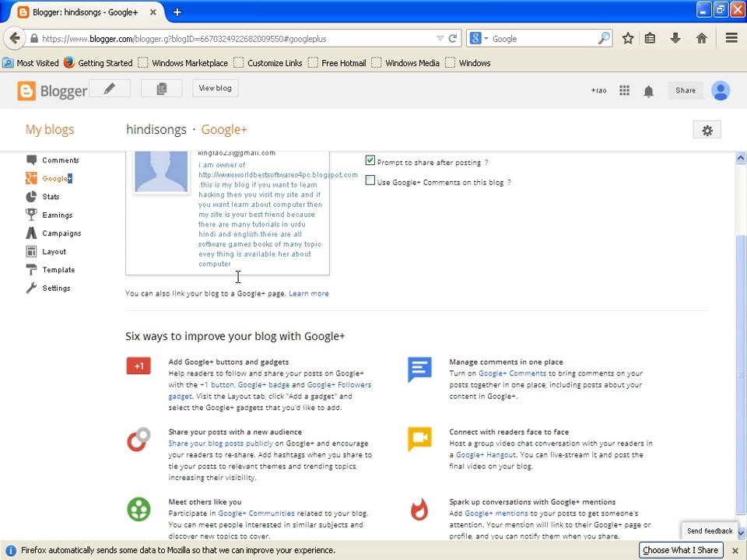The width and height of the screenshot is (747, 560).
Task: Click the Earnings trophy icon
Action: click(31, 215)
